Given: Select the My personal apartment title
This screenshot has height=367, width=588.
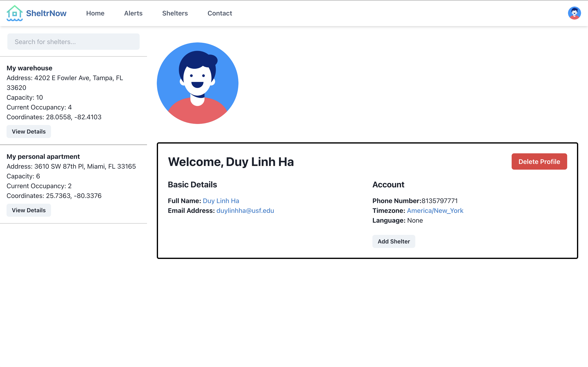Looking at the screenshot, I should 43,157.
